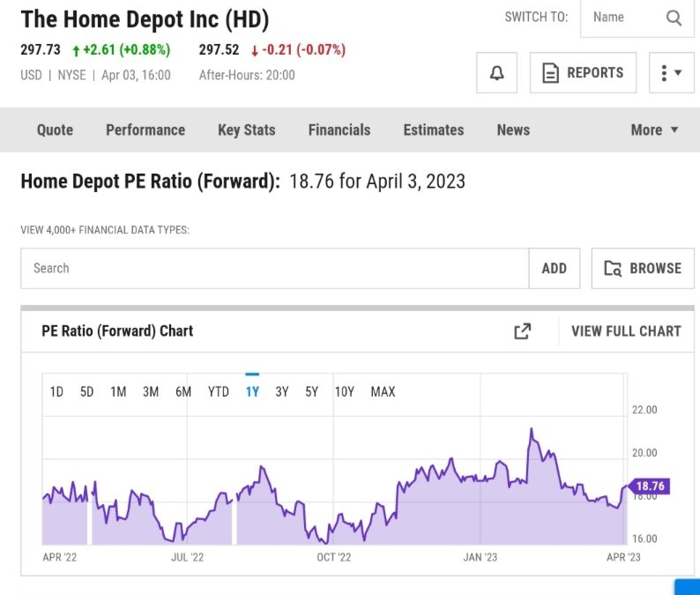700x595 pixels.
Task: Select the 1Y chart range
Action: click(x=252, y=392)
